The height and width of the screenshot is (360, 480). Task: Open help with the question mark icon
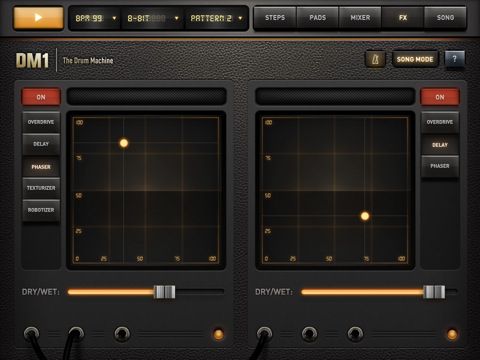454,60
